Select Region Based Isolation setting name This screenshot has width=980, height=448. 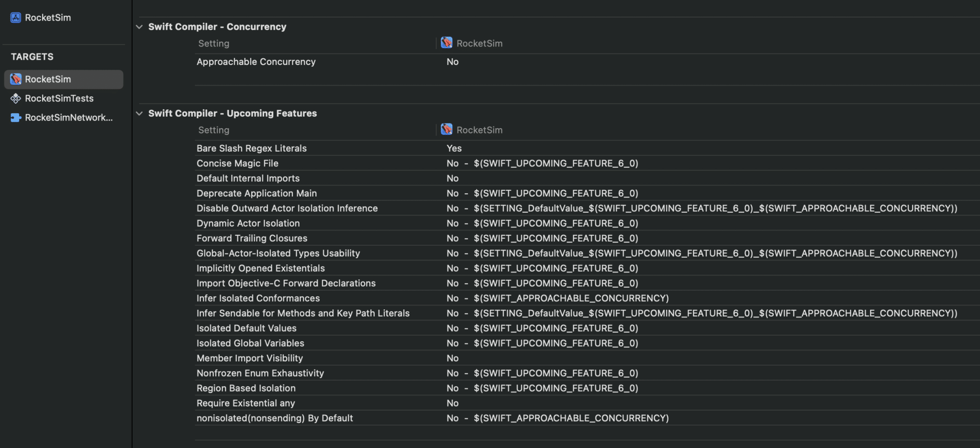(x=246, y=388)
